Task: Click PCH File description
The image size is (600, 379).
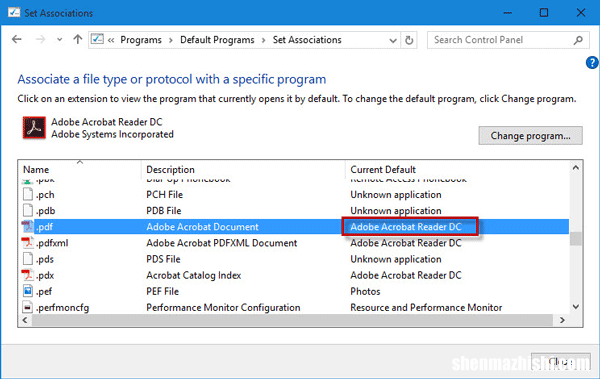Action: click(x=164, y=194)
